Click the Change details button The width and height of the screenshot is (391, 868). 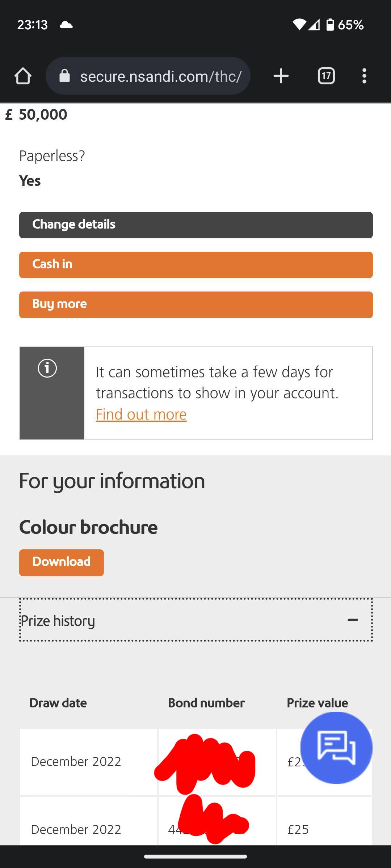click(196, 225)
